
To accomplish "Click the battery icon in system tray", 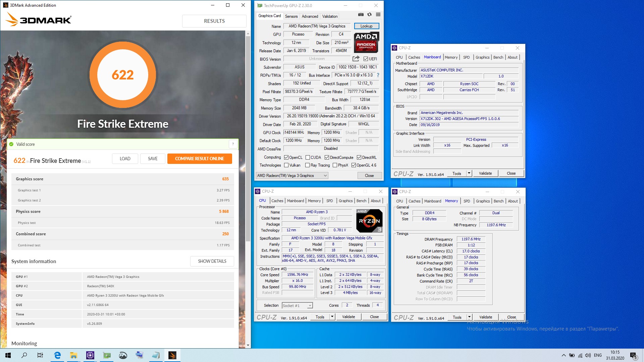I will 572,355.
